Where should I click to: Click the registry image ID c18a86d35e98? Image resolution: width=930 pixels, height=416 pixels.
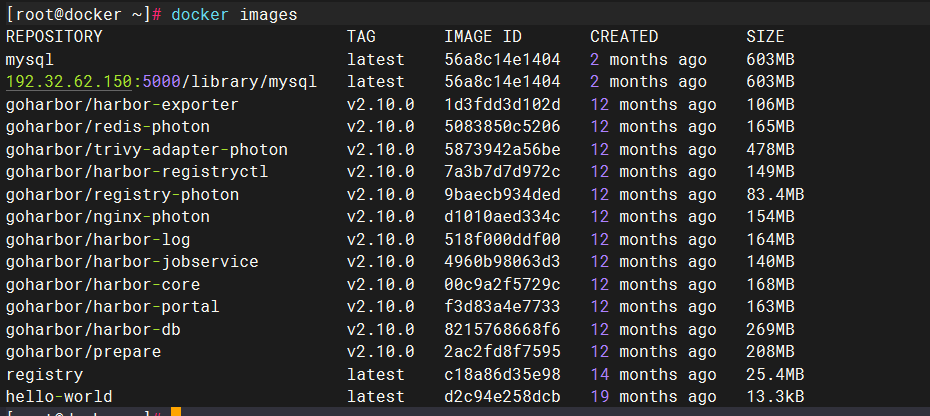(x=502, y=375)
